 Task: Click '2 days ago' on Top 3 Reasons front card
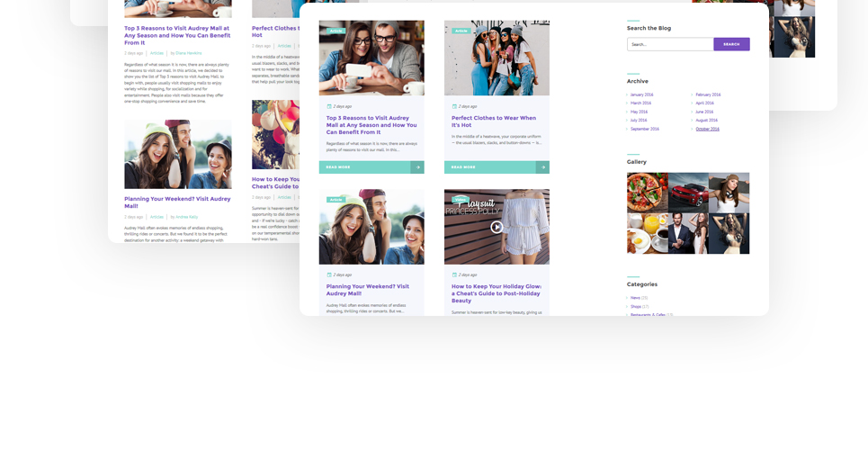[x=342, y=106]
